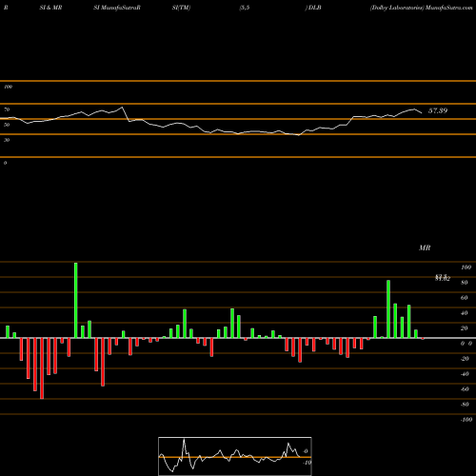Screen dimensions: 476x476
Task: Click the 30 level label on RSI axis
Action: coord(7,140)
